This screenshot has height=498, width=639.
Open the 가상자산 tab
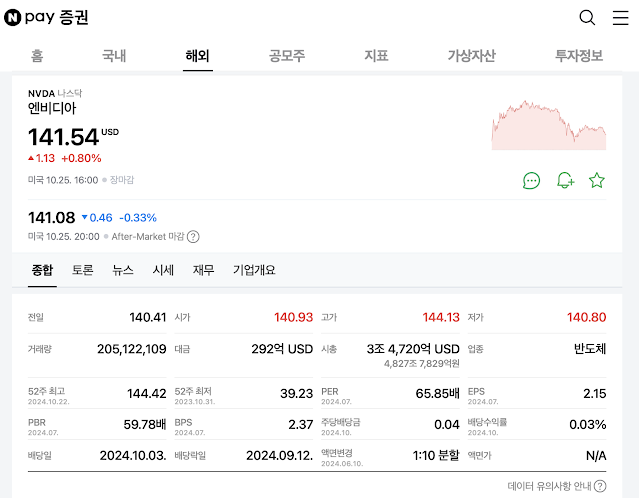472,55
